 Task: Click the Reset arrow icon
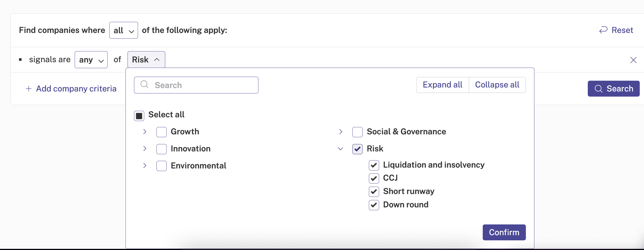603,30
